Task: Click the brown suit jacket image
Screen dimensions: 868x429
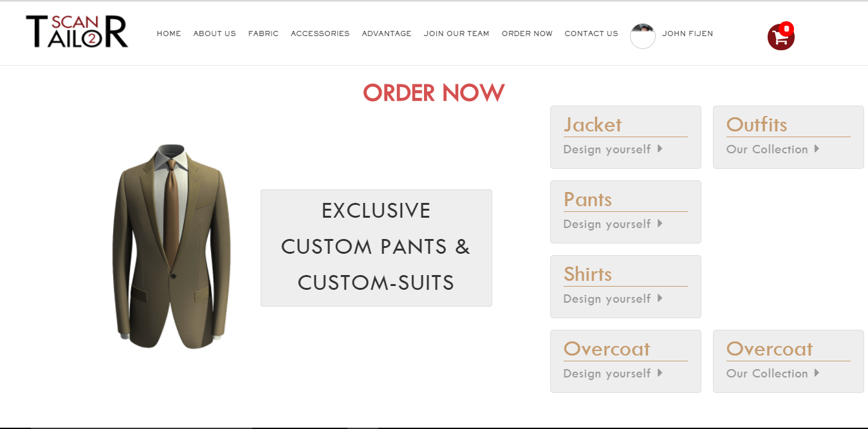Action: click(x=171, y=247)
